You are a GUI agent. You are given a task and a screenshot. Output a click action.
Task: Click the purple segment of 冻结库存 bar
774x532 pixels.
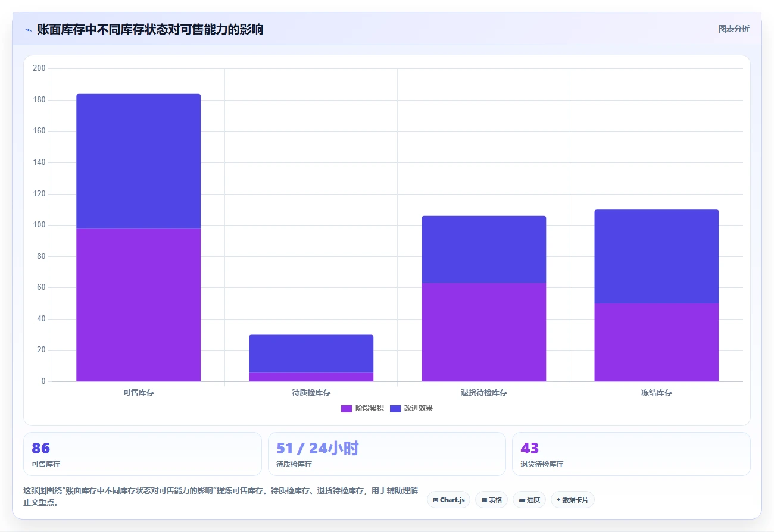click(x=657, y=342)
